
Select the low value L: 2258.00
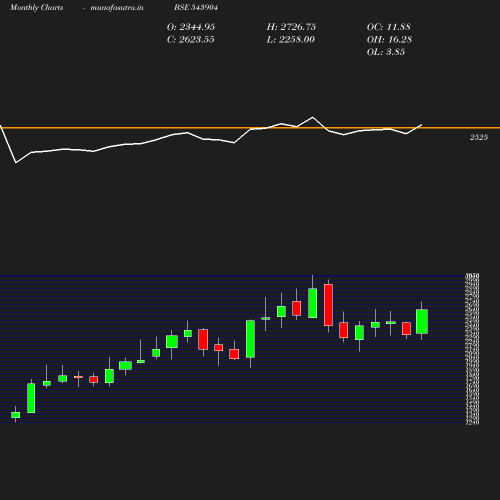(x=291, y=39)
